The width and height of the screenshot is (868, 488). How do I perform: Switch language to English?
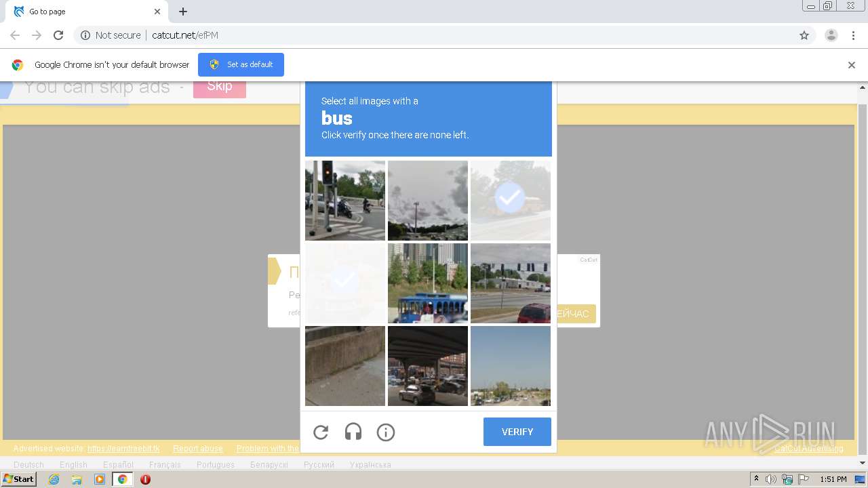73,465
